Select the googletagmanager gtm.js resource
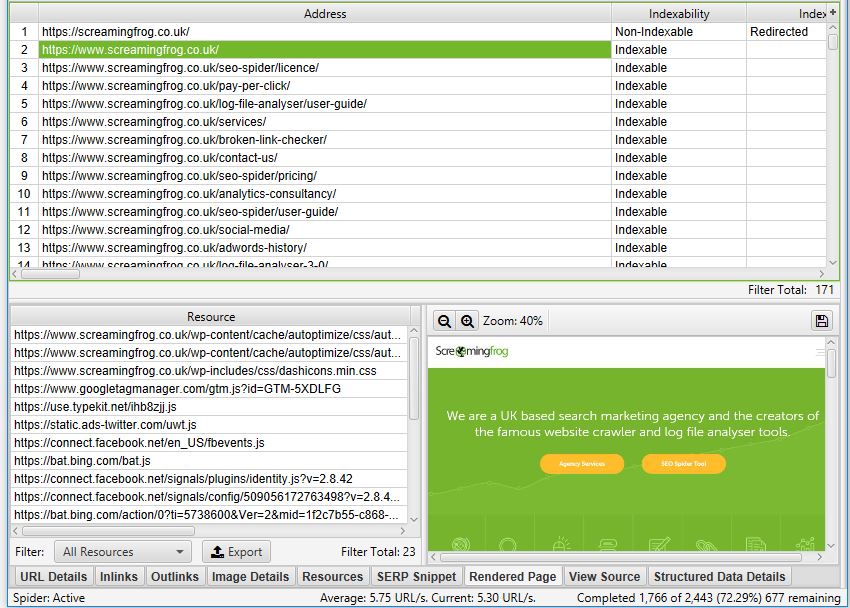The image size is (850, 608). pyautogui.click(x=177, y=389)
